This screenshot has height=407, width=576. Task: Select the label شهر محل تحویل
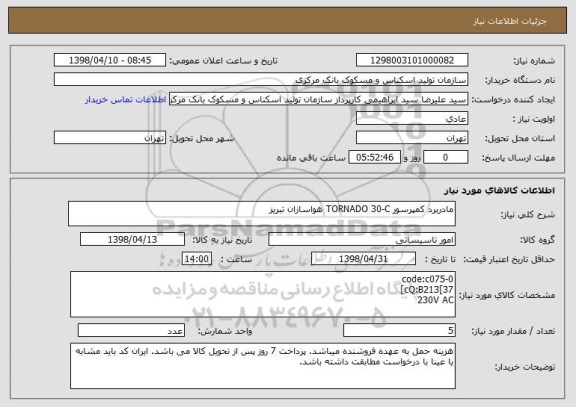click(x=202, y=138)
